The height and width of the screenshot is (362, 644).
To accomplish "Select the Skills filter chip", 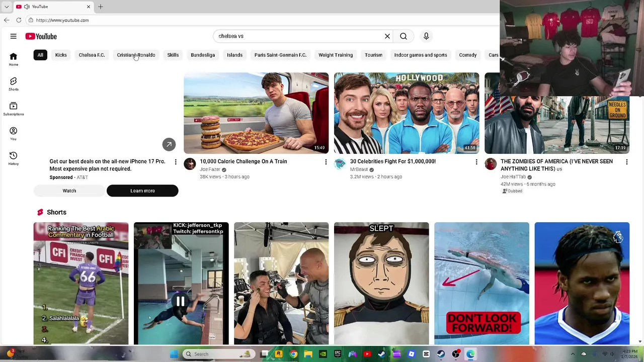I will pyautogui.click(x=173, y=55).
